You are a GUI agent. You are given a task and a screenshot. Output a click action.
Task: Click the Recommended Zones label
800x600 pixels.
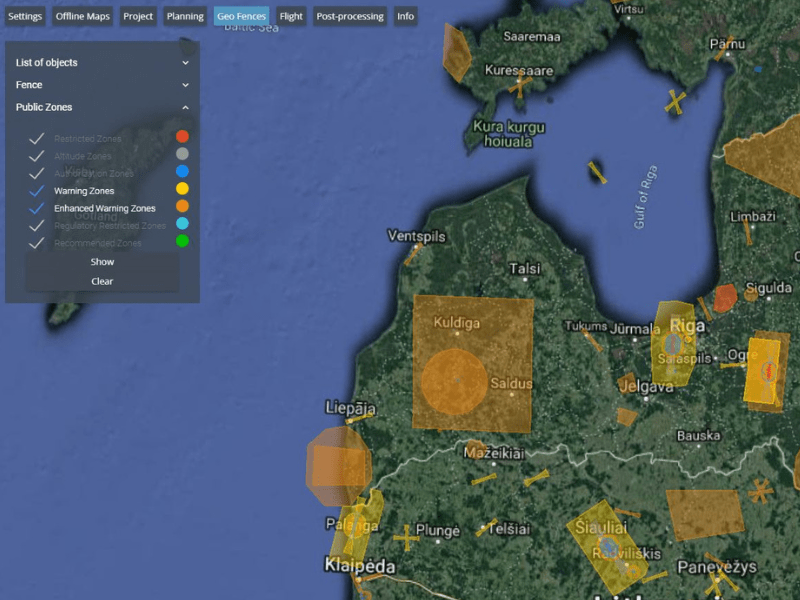97,243
